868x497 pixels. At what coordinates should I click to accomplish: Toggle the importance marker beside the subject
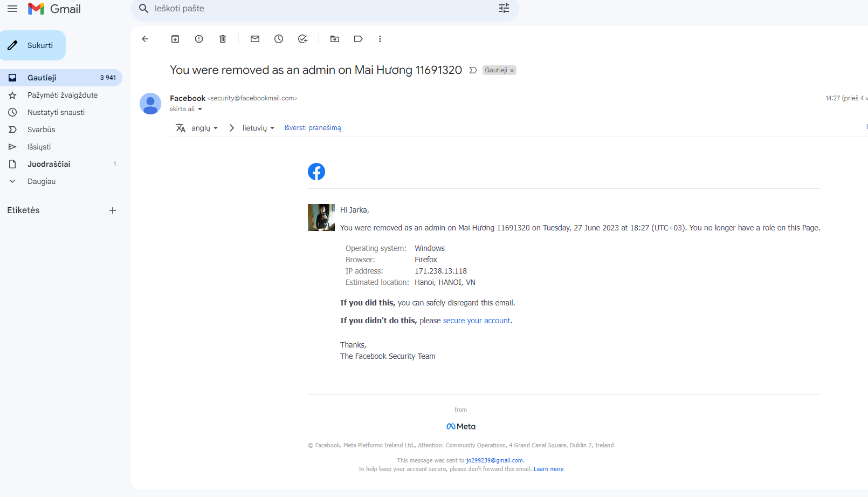click(473, 70)
